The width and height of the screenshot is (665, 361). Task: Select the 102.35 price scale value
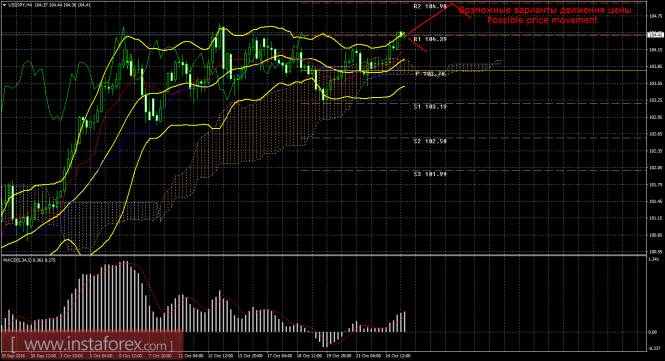pyautogui.click(x=655, y=151)
